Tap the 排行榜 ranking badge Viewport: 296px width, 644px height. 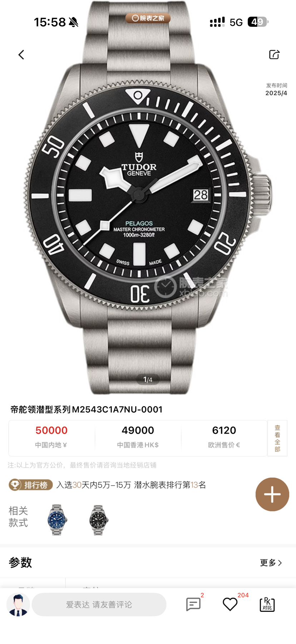point(31,485)
